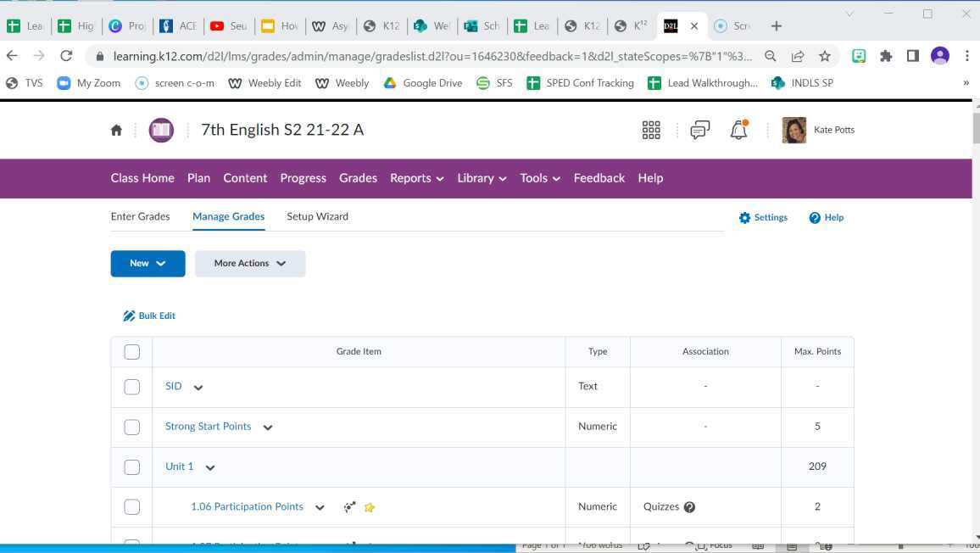This screenshot has height=553, width=980.
Task: Check the select-all checkbox in the grade table header
Action: (x=132, y=351)
